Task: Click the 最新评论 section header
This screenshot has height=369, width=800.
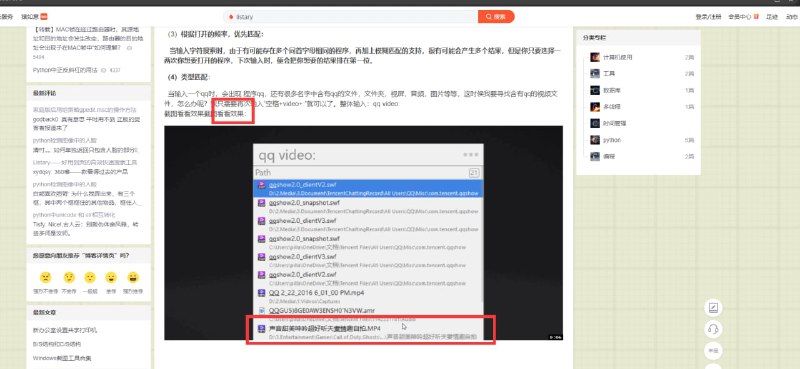Action: [x=44, y=93]
